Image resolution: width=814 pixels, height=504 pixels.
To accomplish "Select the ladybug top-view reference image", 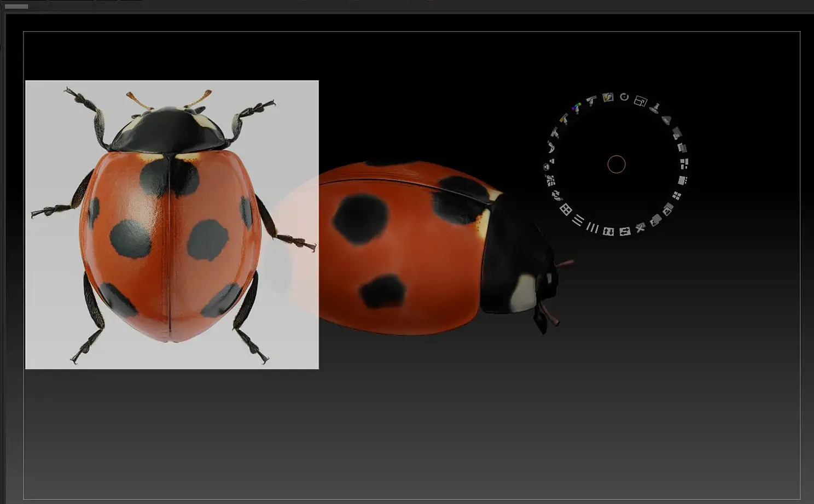I will (x=172, y=225).
